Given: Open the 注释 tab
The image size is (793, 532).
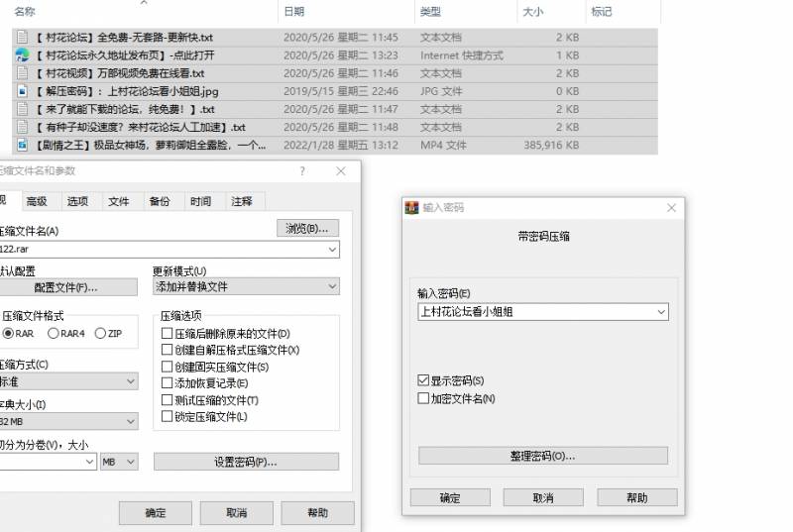Looking at the screenshot, I should point(241,201).
